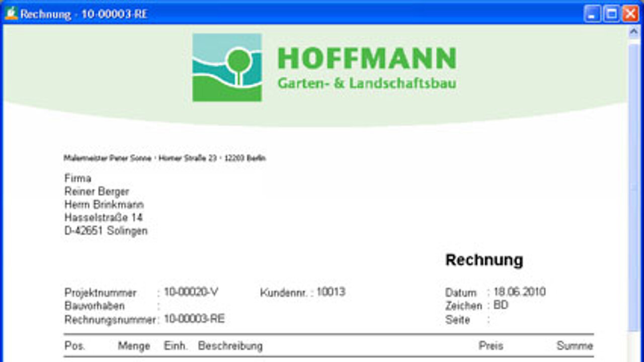Click the 'Firma' address line

click(78, 178)
